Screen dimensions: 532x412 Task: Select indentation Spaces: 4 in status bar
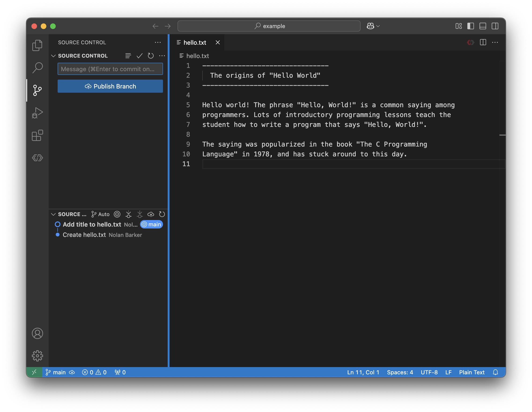click(400, 372)
